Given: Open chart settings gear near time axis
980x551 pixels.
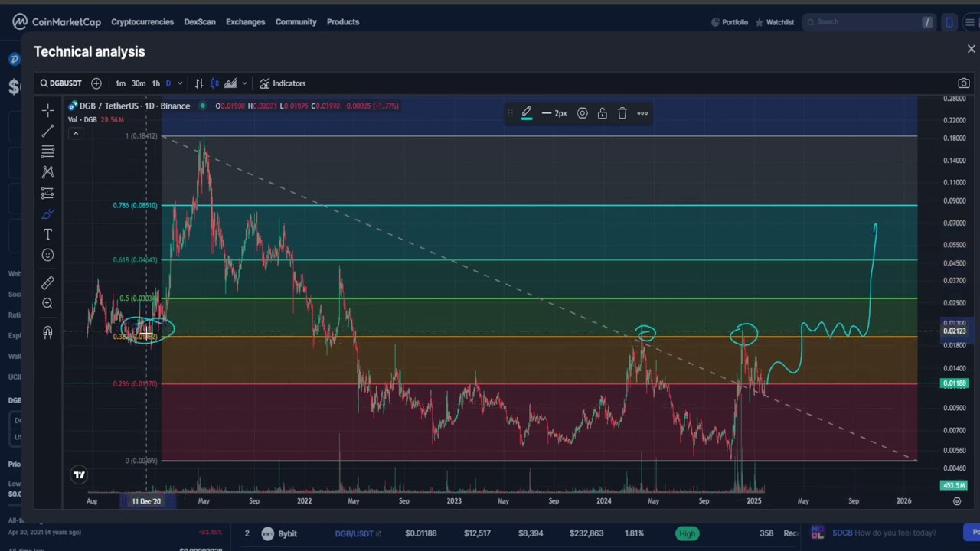Looking at the screenshot, I should 957,501.
